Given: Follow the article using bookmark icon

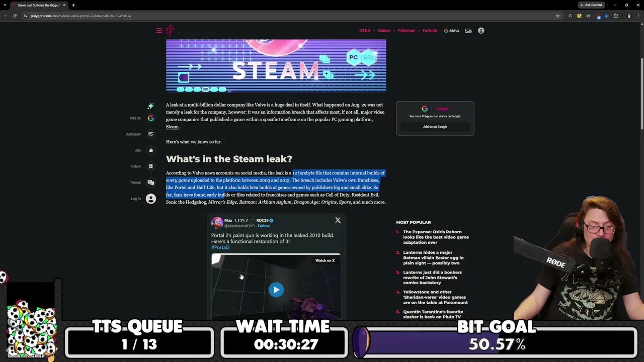Looking at the screenshot, I should click(x=150, y=166).
